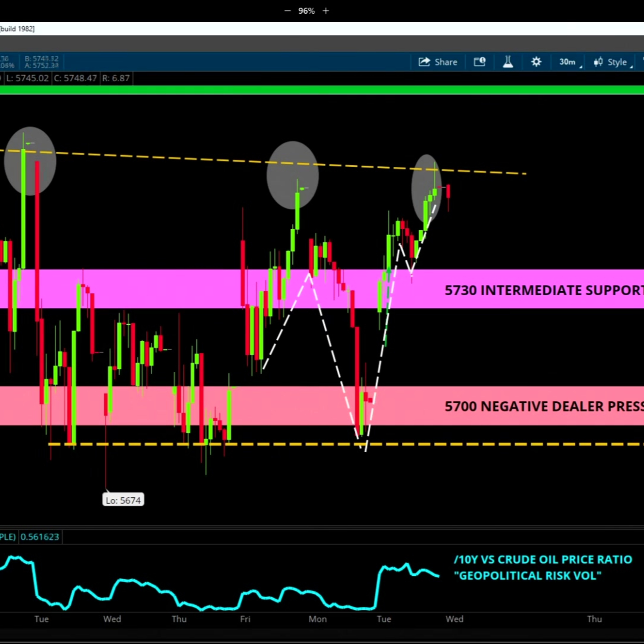Open the calendar alert icon next to Share

(x=480, y=62)
